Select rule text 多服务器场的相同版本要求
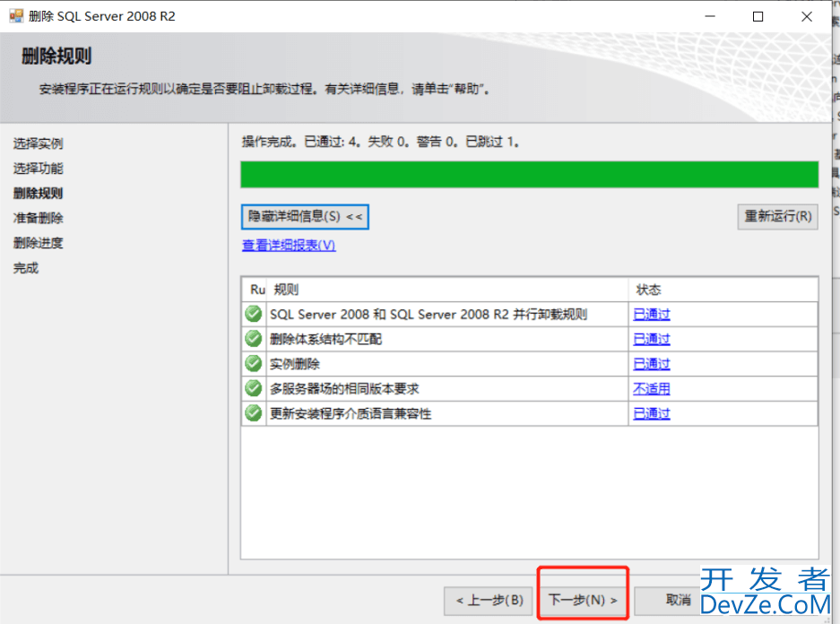Viewport: 840px width, 624px height. (344, 389)
